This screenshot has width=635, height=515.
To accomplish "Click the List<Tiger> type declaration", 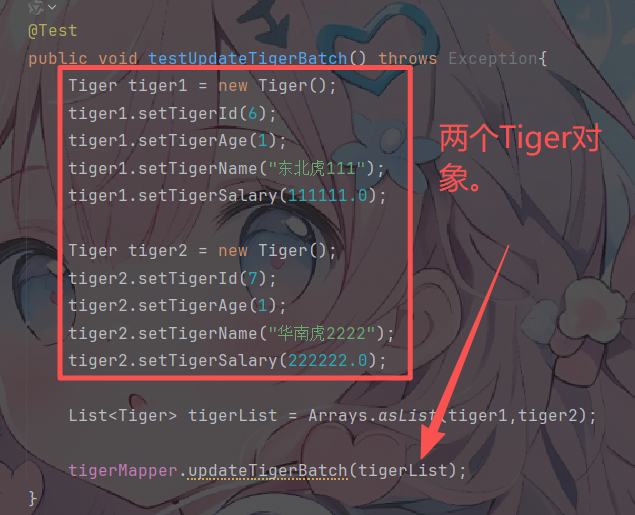I will click(x=123, y=415).
